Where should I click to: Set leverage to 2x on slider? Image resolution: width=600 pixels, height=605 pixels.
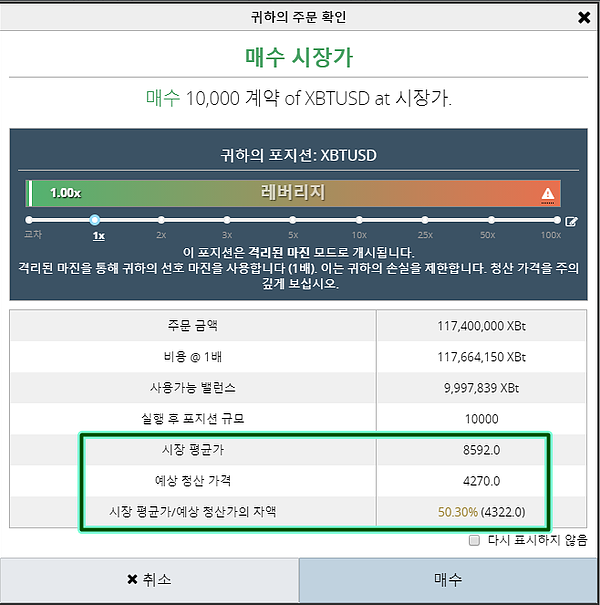pos(161,220)
